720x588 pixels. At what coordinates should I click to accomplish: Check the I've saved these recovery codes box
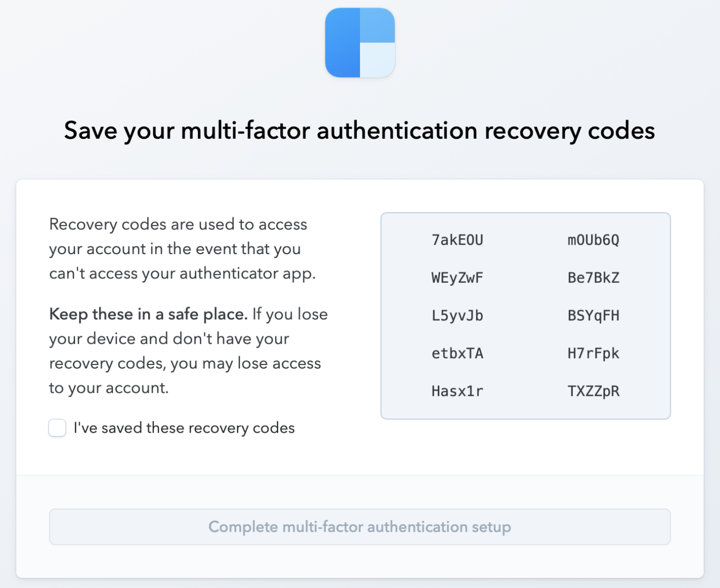57,428
